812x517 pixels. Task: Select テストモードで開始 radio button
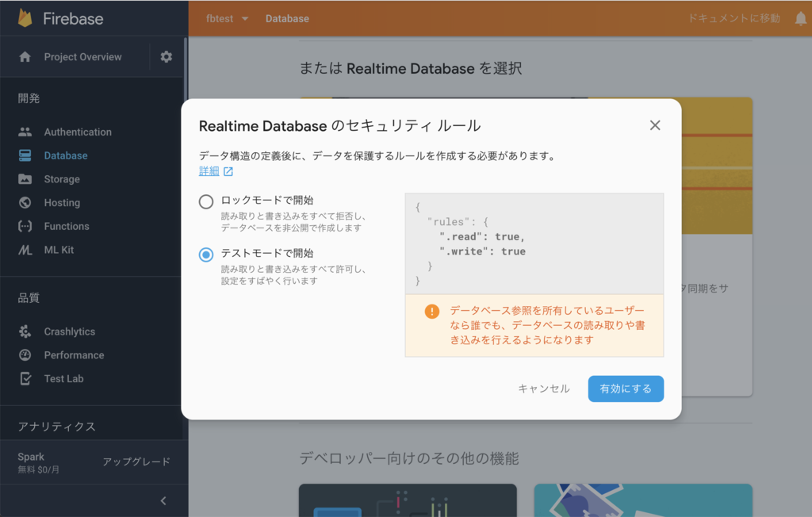click(206, 255)
